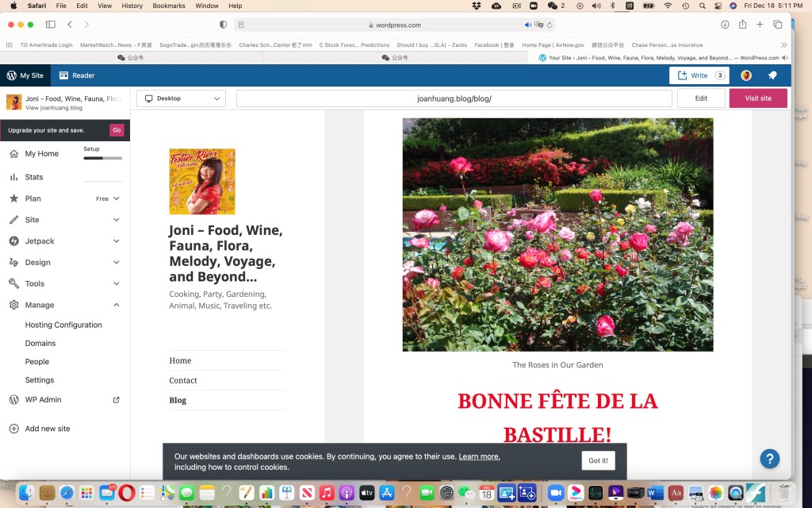812x508 pixels.
Task: Collapse the Manage sidebar section
Action: pyautogui.click(x=117, y=305)
